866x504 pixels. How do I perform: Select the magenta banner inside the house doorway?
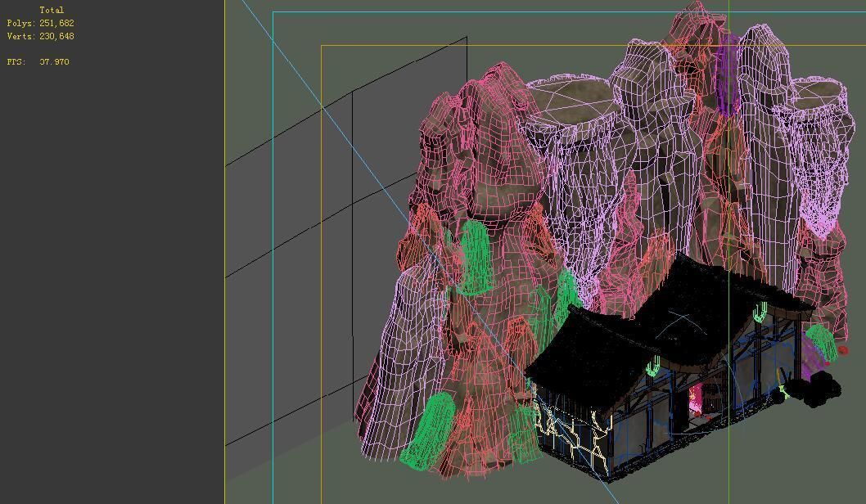click(x=694, y=399)
